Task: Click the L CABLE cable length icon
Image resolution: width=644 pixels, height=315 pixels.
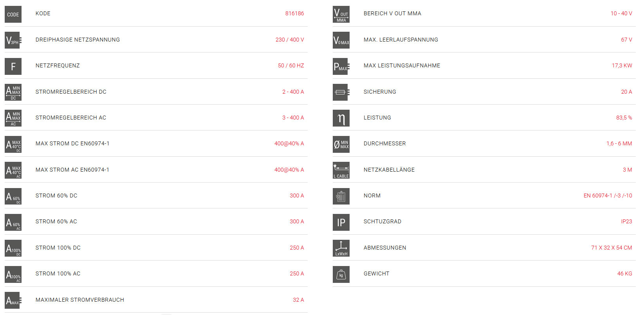Action: [341, 170]
